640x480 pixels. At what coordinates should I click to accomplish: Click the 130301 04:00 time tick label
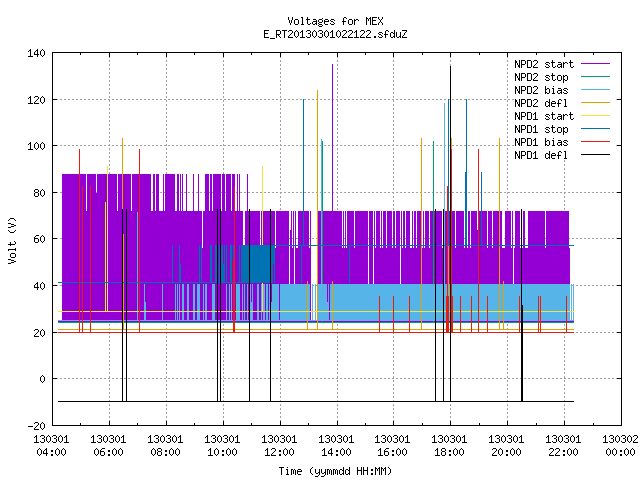[x=51, y=446]
